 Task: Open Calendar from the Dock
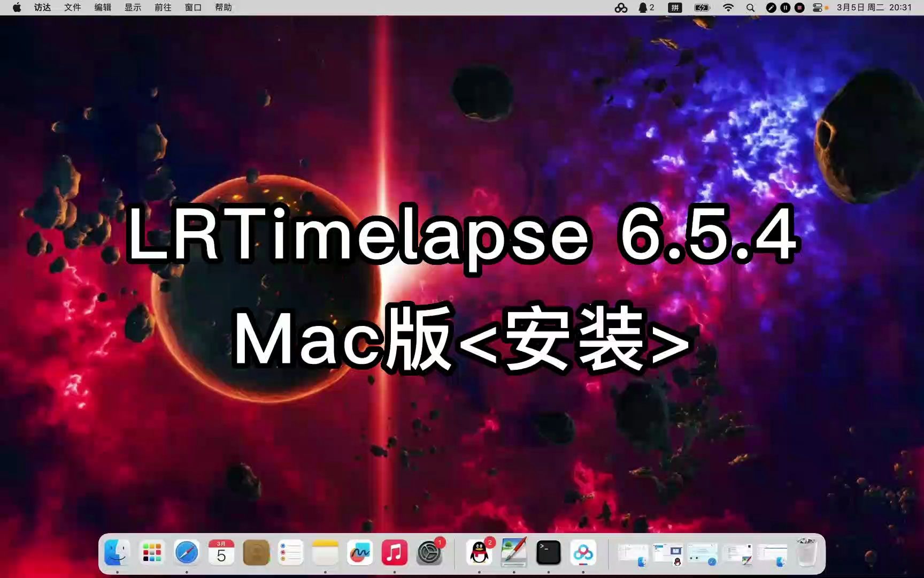pos(221,552)
